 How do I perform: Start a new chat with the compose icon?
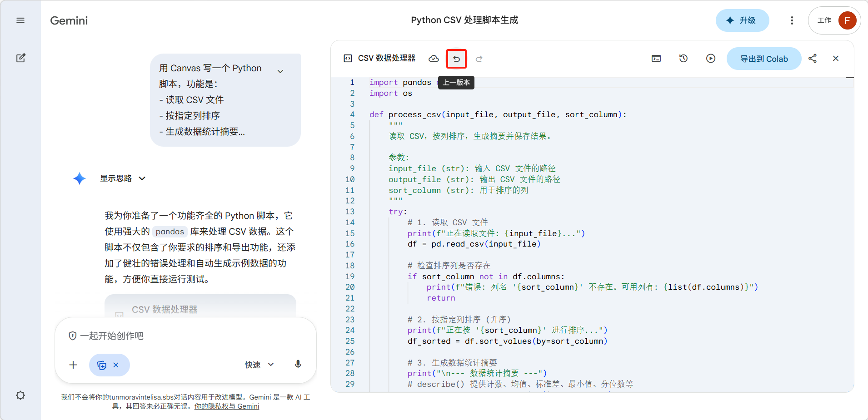coord(20,58)
